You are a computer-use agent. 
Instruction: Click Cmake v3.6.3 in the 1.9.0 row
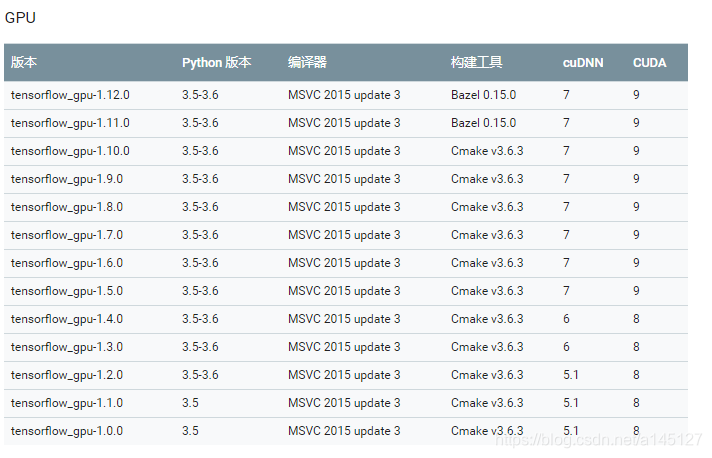coord(487,179)
